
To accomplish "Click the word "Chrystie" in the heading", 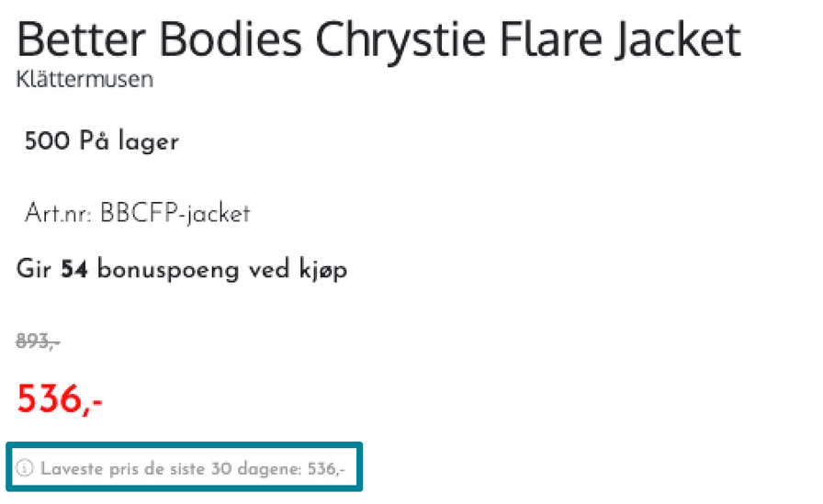I will [x=410, y=39].
